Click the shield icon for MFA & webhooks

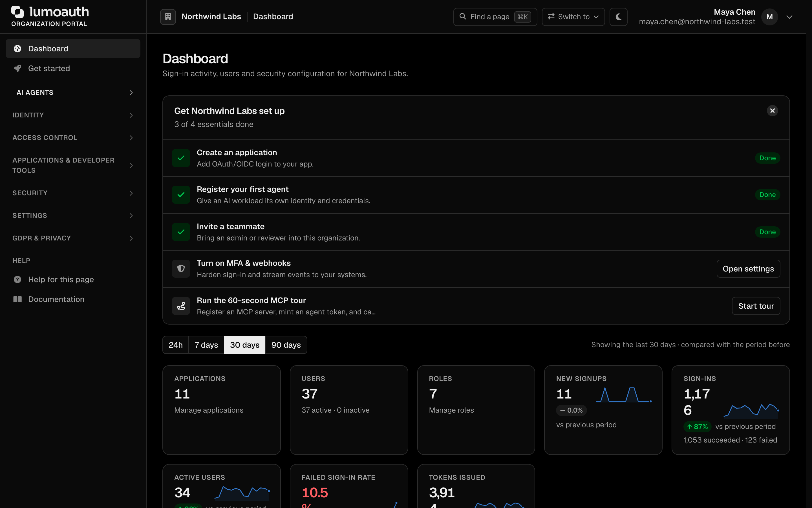coord(181,269)
